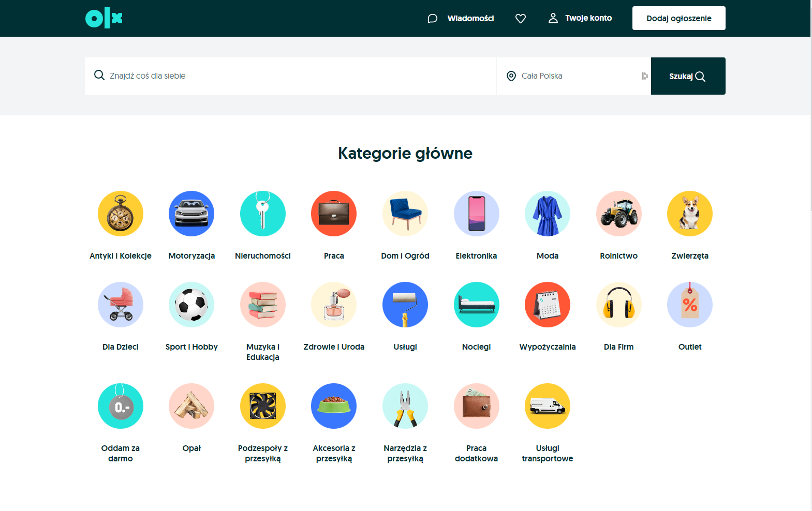Click the Zwierzęta category label
Screen dimensions: 812x511
690,255
